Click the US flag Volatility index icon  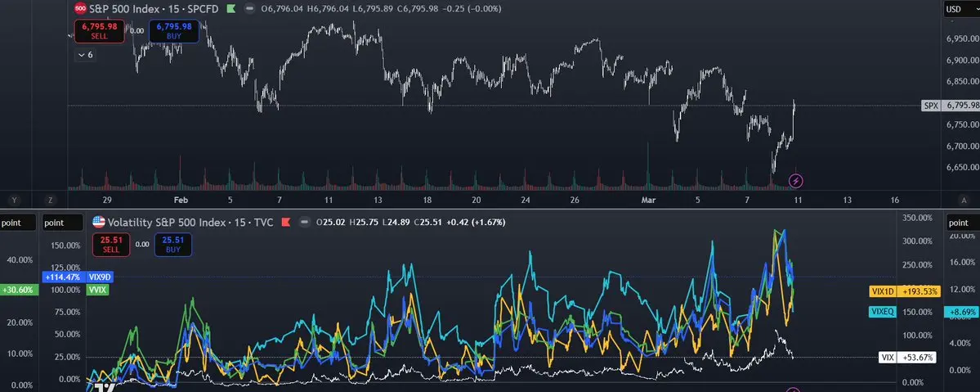click(x=99, y=222)
